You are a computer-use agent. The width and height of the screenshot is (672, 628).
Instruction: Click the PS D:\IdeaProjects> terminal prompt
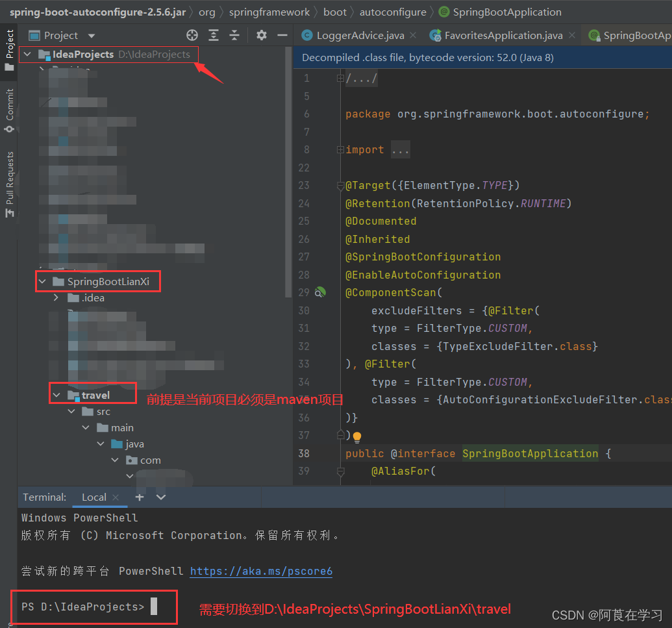[82, 607]
